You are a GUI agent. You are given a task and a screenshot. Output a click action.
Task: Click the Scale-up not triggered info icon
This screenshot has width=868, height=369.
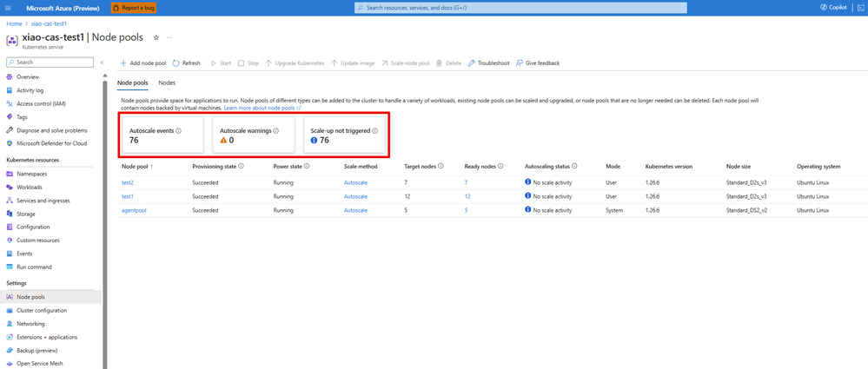374,131
